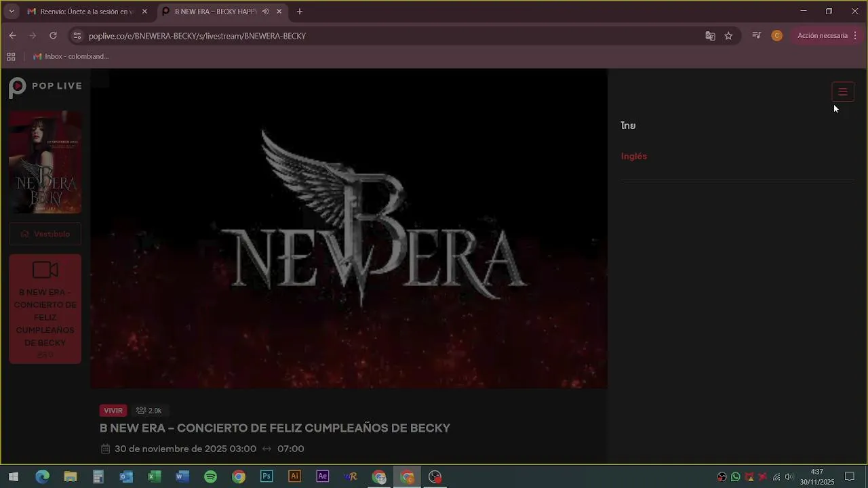This screenshot has height=488, width=868.
Task: Open the media controls icon
Action: click(x=757, y=36)
